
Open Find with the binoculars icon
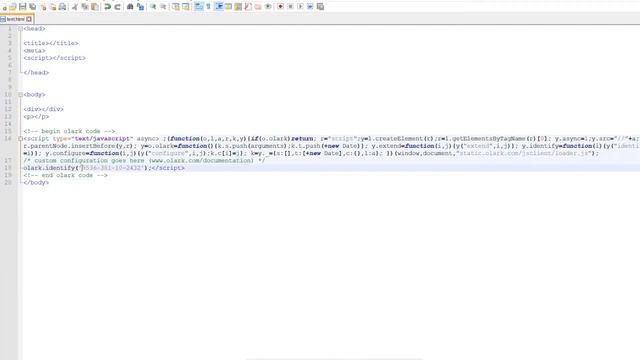(x=130, y=7)
